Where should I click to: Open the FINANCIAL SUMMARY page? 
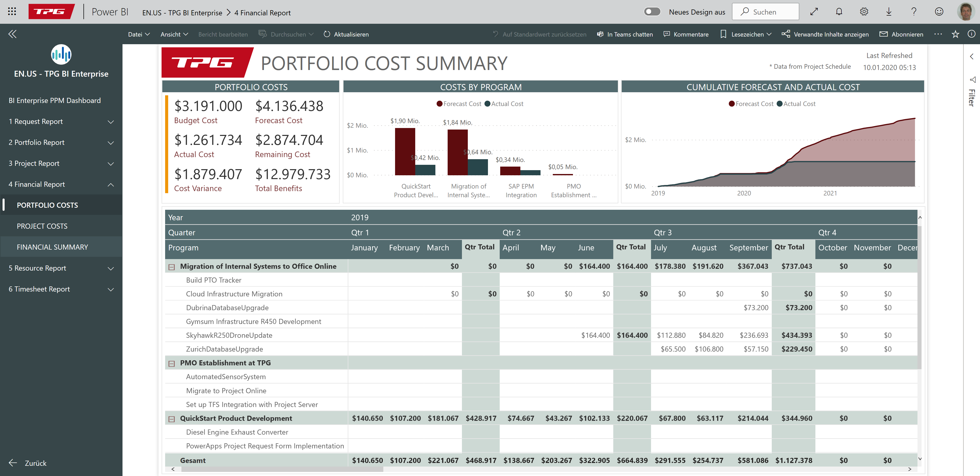[53, 247]
